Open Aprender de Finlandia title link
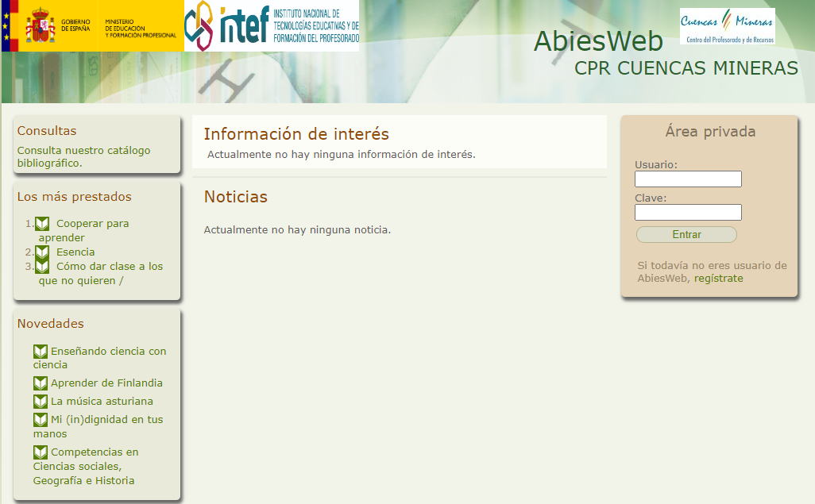815x504 pixels. 106,383
